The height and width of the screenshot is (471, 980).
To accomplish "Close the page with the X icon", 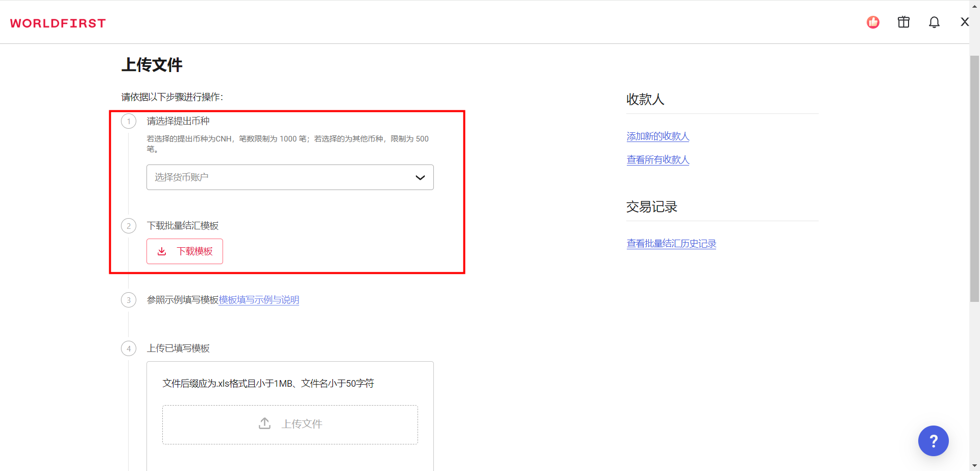I will tap(964, 22).
